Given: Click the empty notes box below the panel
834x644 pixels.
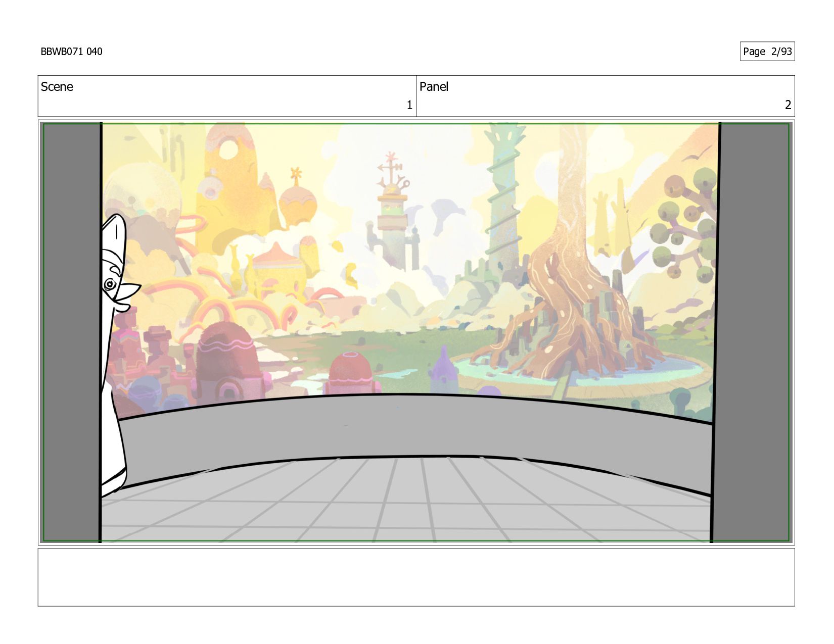Looking at the screenshot, I should click(x=416, y=577).
